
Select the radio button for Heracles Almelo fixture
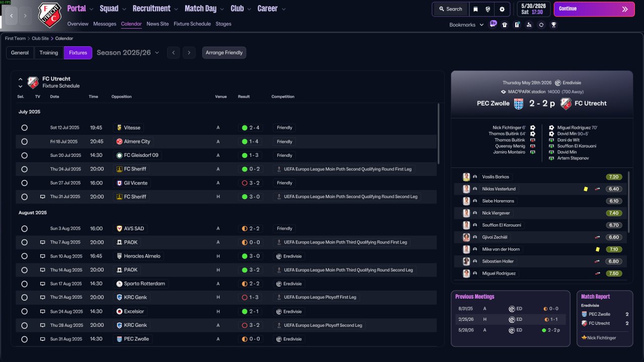click(x=24, y=256)
